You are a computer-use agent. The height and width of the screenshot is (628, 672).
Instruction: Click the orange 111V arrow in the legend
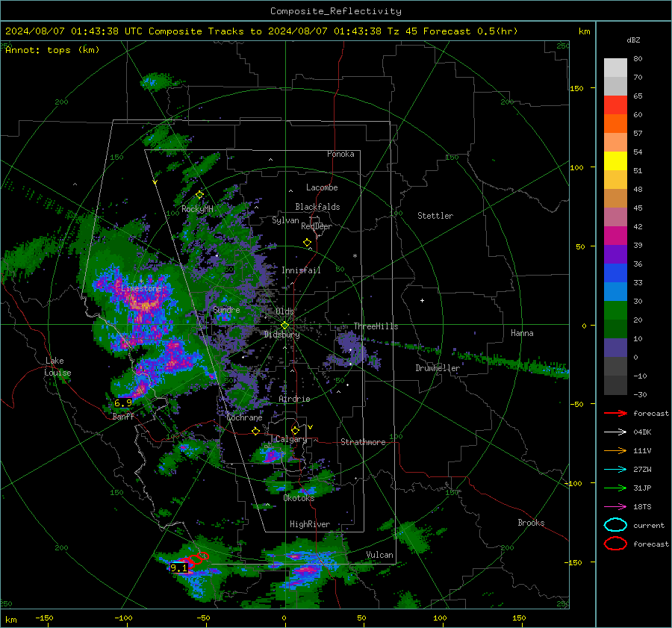(615, 450)
